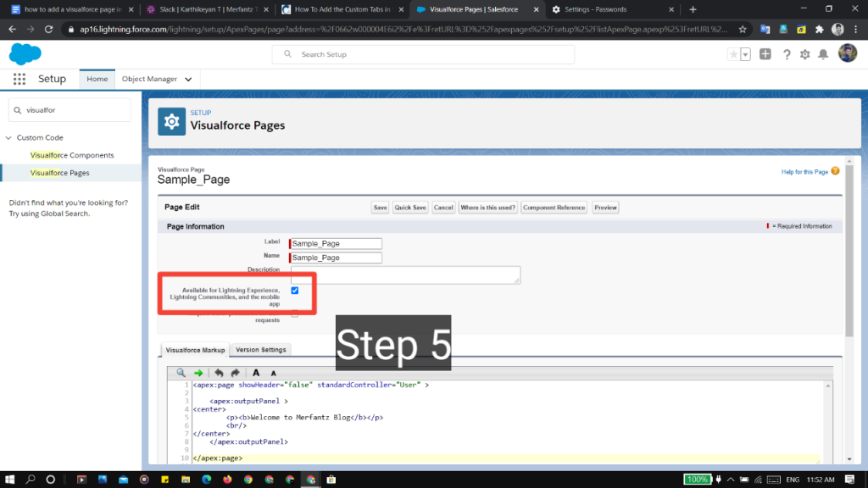Click the redo arrow in markup editor toolbar
Viewport: 868px width, 488px height.
point(235,373)
